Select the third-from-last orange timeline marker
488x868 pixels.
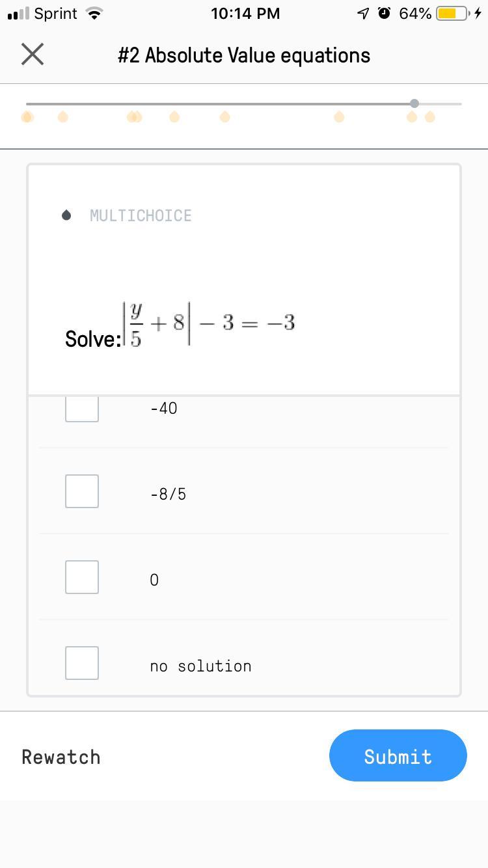click(x=339, y=117)
